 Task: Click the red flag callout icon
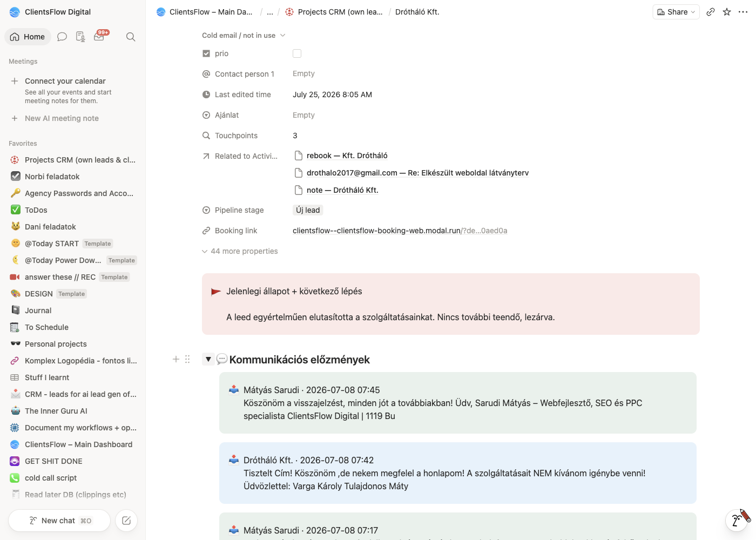[x=216, y=292]
